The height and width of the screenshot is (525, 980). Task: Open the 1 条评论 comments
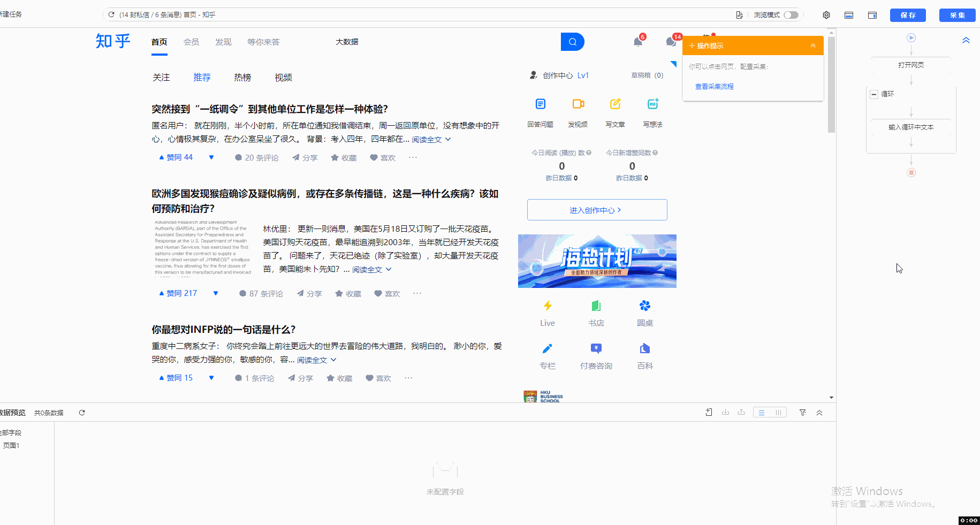(x=254, y=378)
